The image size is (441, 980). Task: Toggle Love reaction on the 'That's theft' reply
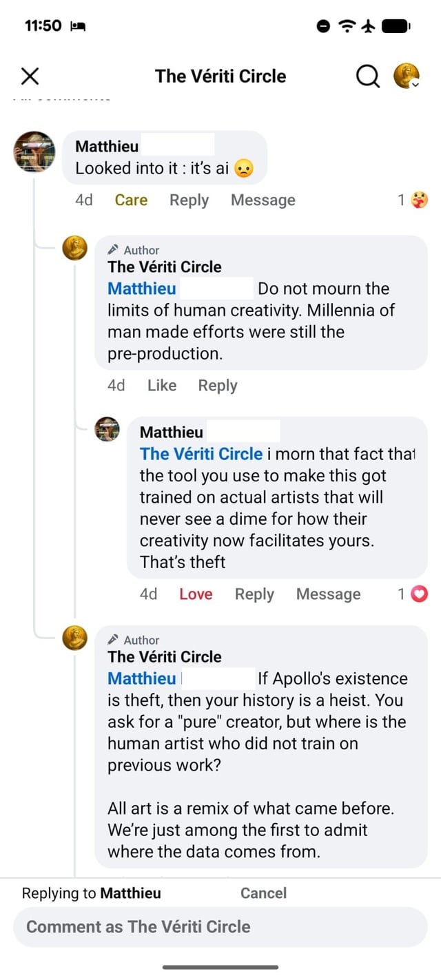pos(196,594)
